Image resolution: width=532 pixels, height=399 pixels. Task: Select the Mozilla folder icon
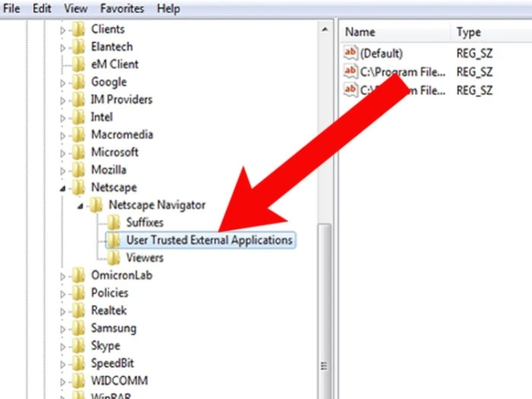tap(78, 170)
